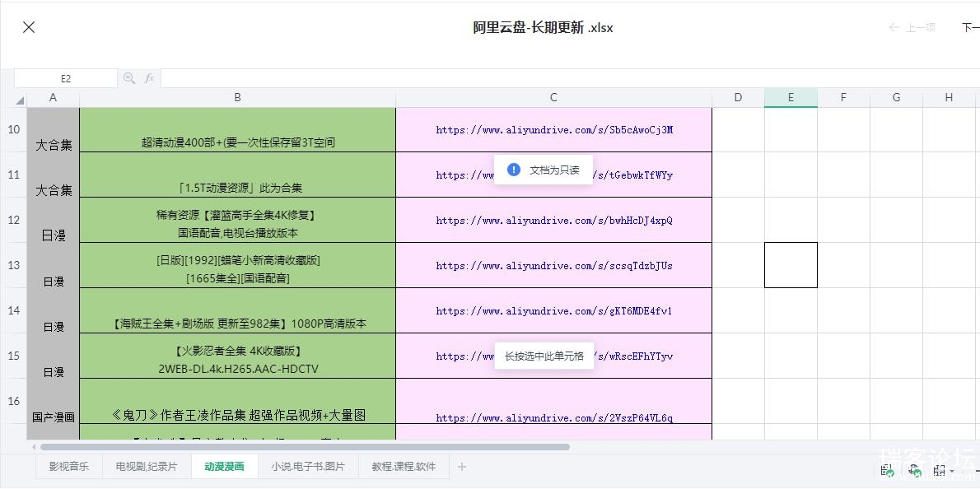Select row 14 header
This screenshot has height=489, width=980.
(x=13, y=310)
